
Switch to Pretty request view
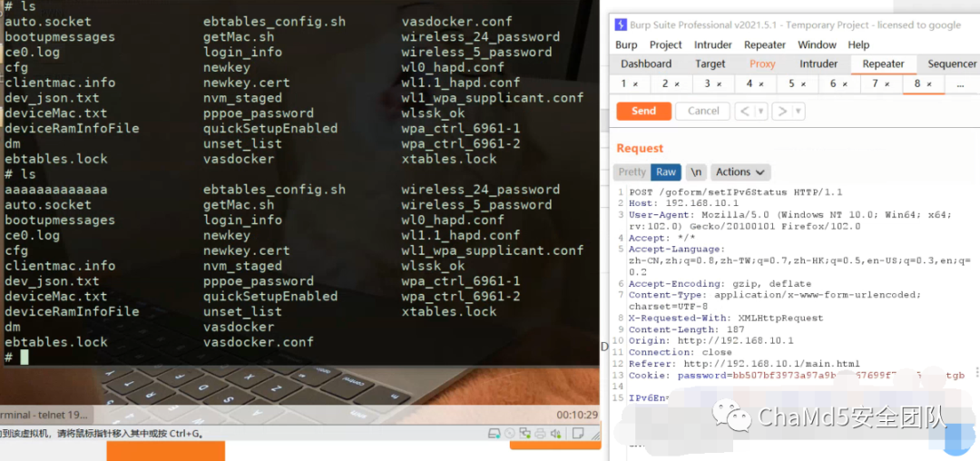click(x=632, y=172)
